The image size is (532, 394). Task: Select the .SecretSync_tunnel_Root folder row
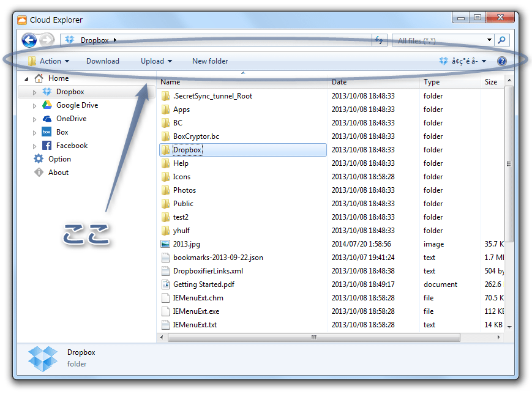(243, 96)
